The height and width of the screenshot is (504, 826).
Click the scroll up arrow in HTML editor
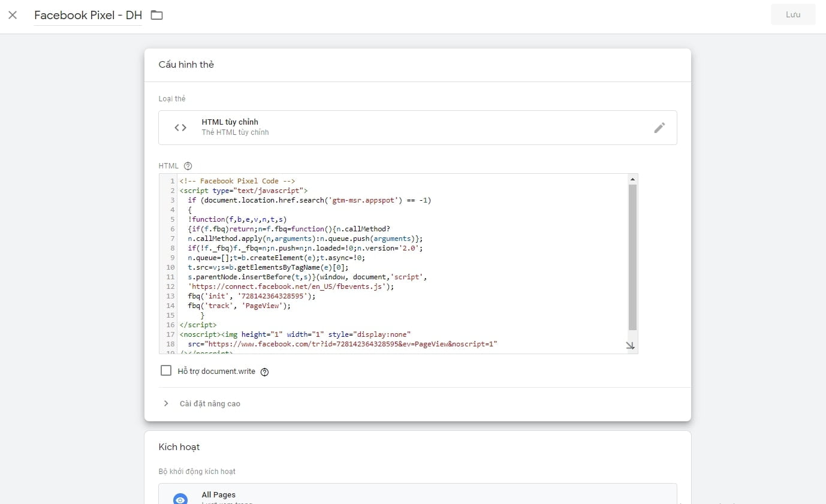pos(632,179)
